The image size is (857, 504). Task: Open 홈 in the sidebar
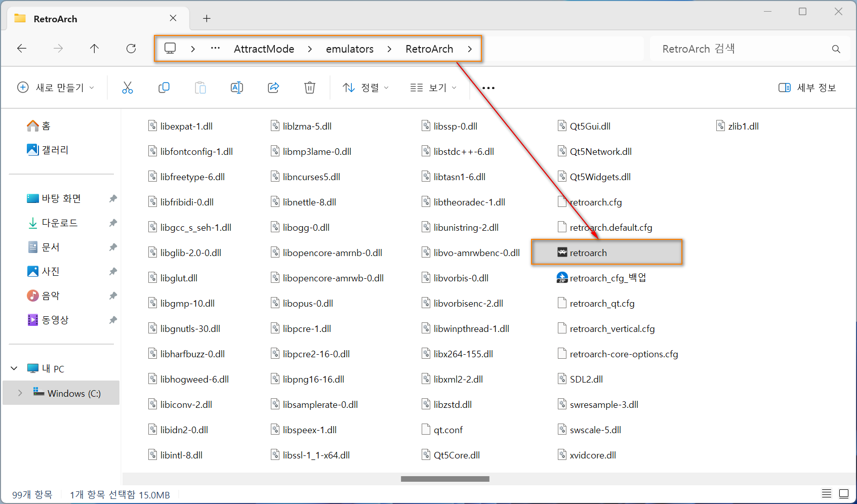(x=38, y=126)
